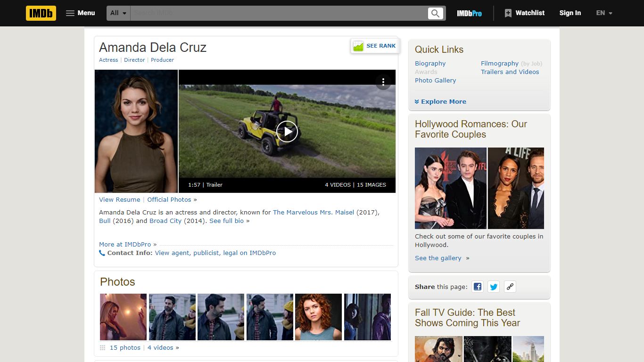
Task: Focus the Search IMDb input field
Action: [279, 13]
